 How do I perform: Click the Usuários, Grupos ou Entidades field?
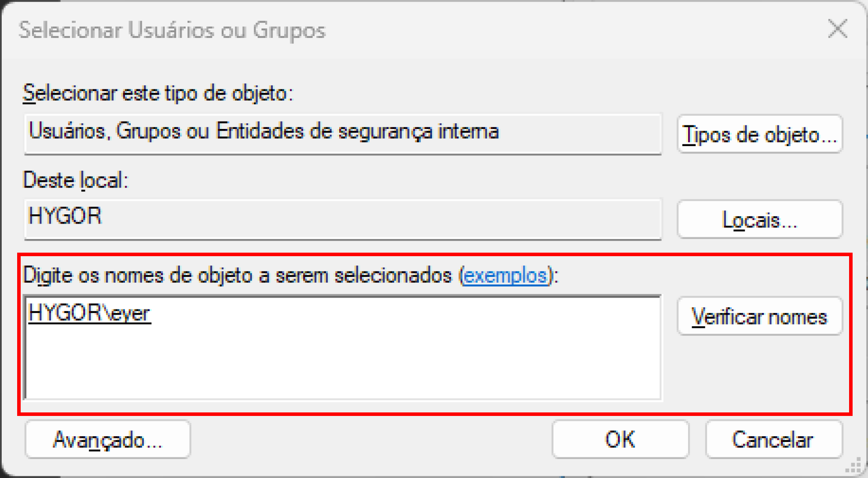343,134
